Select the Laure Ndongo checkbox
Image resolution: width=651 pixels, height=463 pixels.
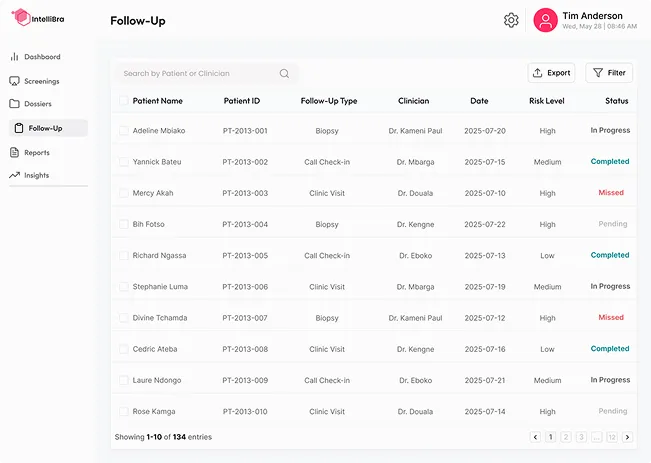[x=124, y=380]
